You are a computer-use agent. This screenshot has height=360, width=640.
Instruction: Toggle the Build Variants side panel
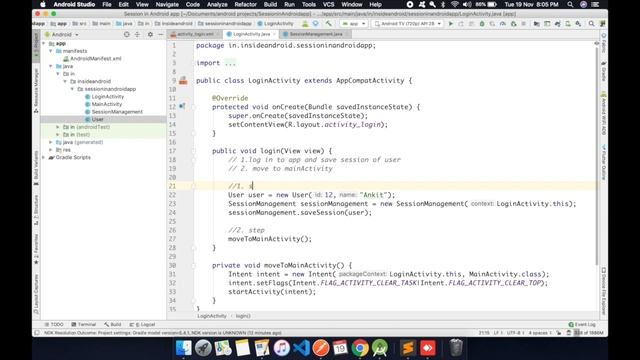pyautogui.click(x=36, y=168)
